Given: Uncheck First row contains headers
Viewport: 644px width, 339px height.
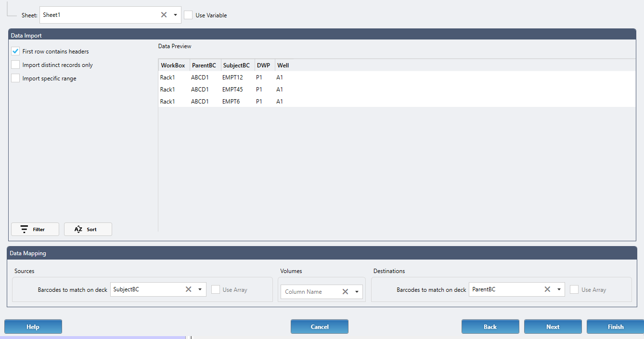Looking at the screenshot, I should pyautogui.click(x=15, y=52).
